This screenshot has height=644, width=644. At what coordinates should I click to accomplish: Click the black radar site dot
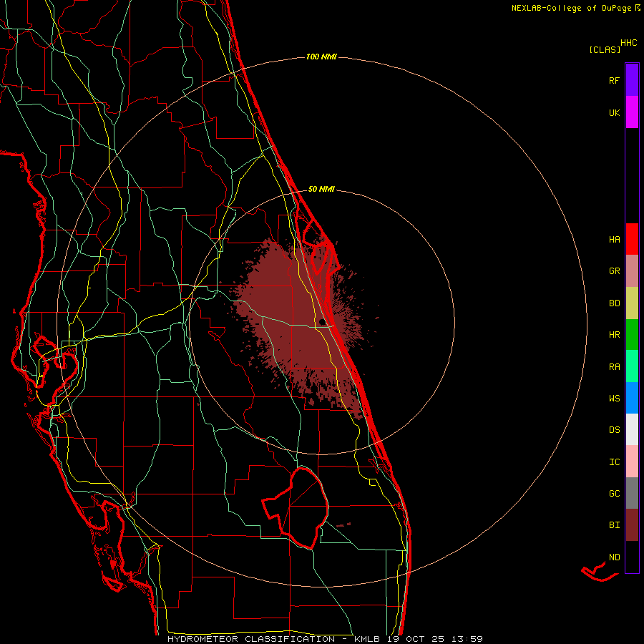tap(322, 322)
